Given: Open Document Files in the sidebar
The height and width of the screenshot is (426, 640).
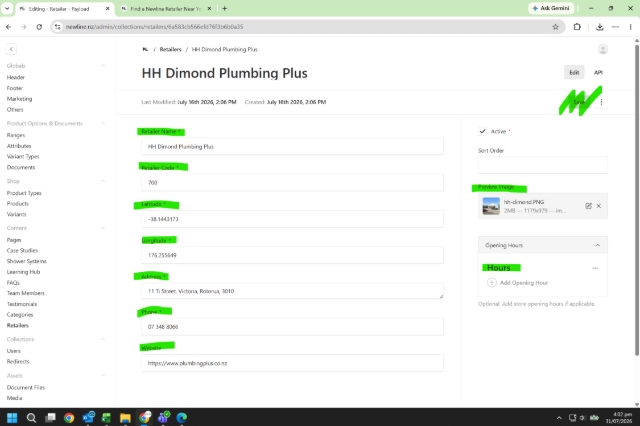Looking at the screenshot, I should click(x=26, y=387).
